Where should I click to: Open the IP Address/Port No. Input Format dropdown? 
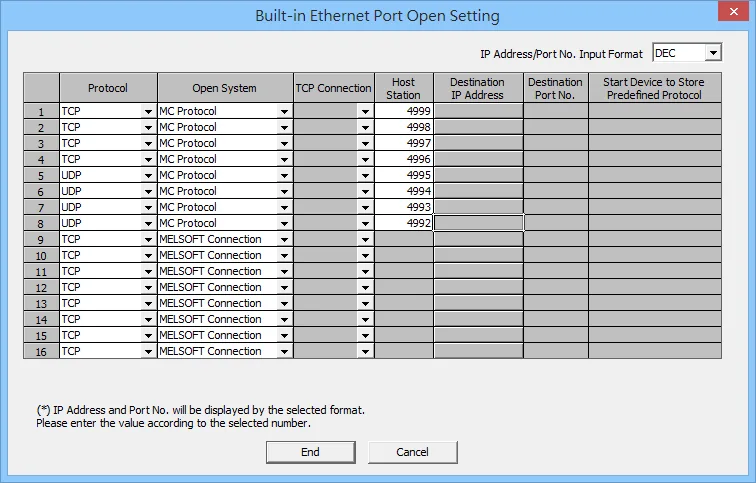[x=713, y=53]
